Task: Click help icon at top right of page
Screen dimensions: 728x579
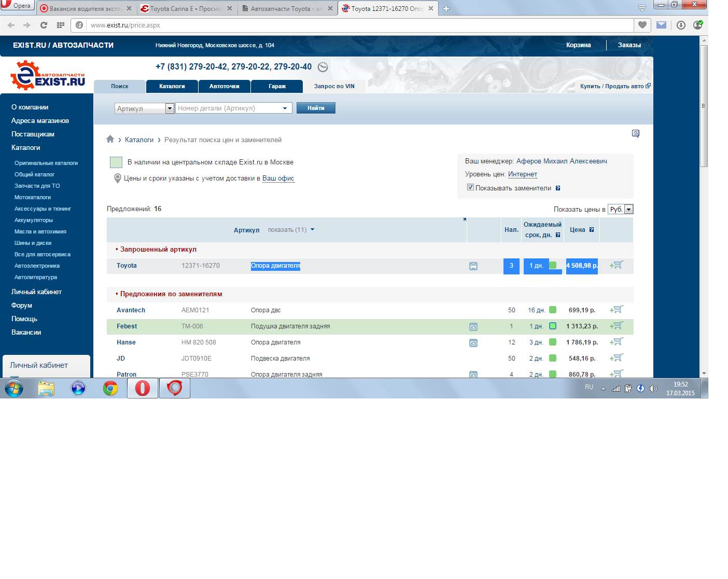Action: [636, 134]
